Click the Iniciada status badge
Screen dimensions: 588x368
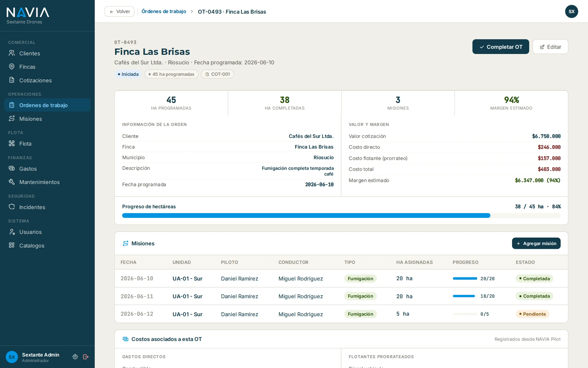coord(128,74)
